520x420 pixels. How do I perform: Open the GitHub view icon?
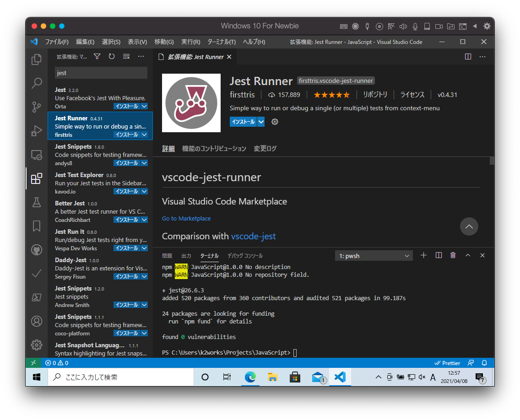click(37, 250)
